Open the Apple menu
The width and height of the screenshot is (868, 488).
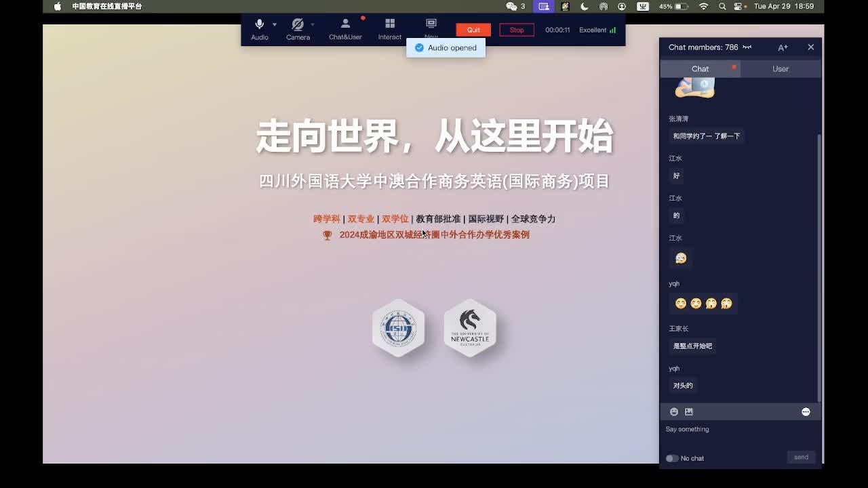pos(57,7)
